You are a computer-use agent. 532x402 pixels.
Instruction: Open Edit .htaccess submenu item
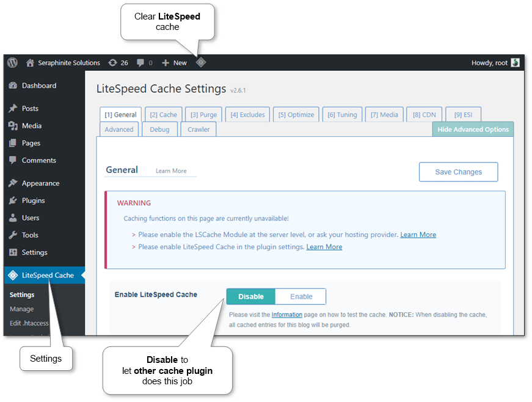coord(29,323)
